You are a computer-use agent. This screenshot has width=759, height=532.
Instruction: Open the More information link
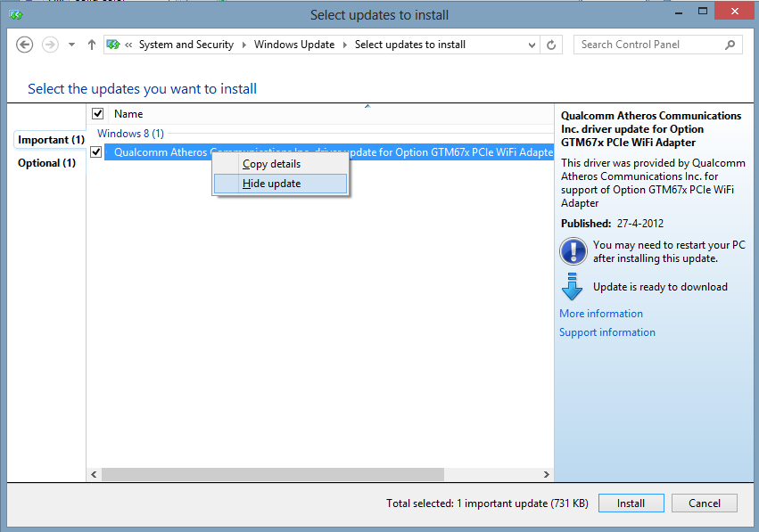601,314
